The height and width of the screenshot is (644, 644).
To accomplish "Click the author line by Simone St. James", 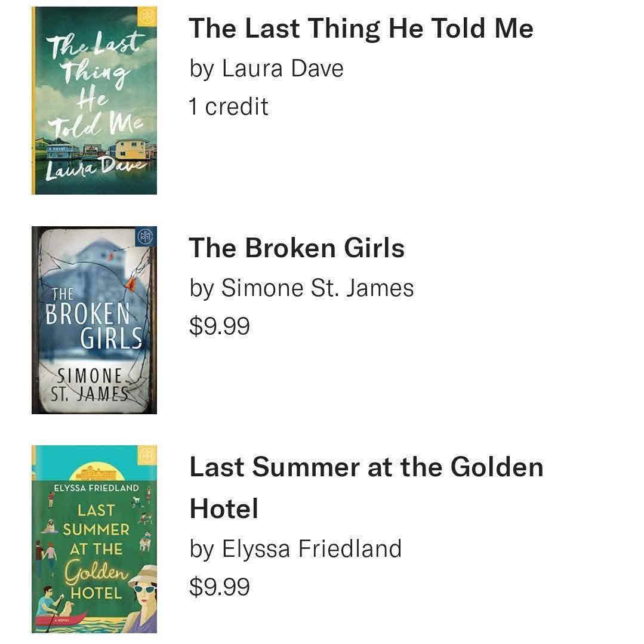I will 301,288.
